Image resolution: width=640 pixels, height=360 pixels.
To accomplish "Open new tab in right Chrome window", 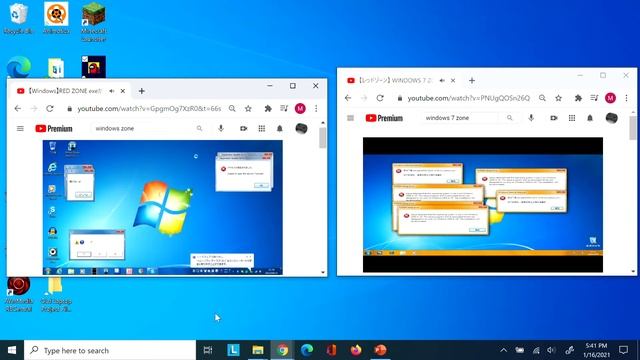I will pyautogui.click(x=472, y=80).
